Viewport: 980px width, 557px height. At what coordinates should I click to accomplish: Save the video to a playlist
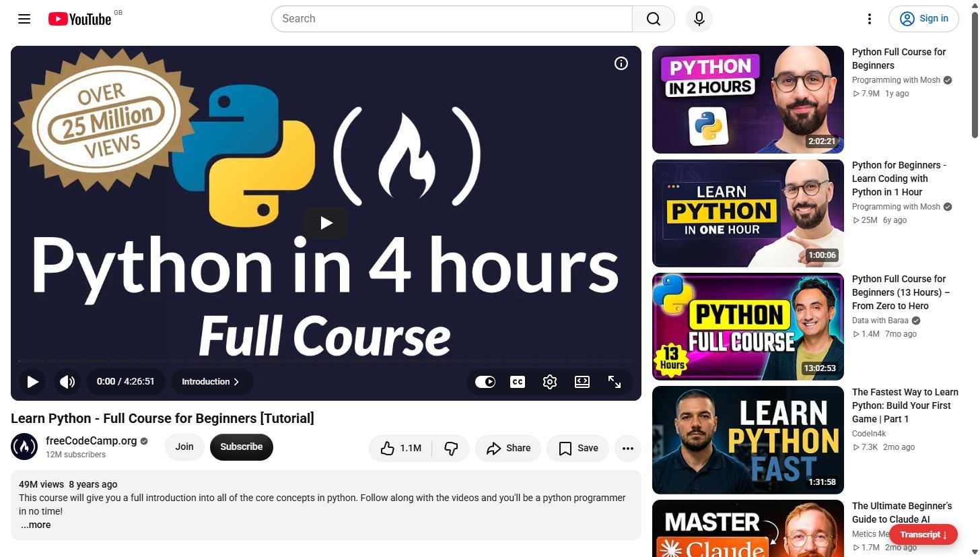tap(578, 448)
